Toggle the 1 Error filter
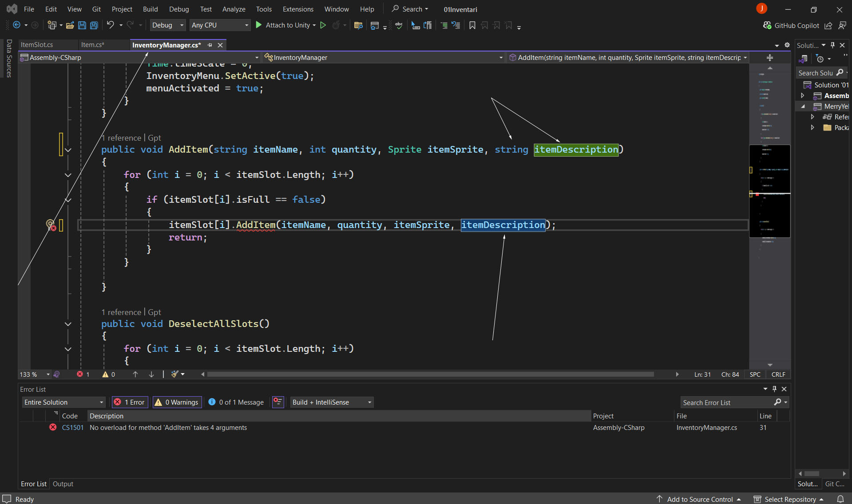This screenshot has height=504, width=852. (130, 402)
